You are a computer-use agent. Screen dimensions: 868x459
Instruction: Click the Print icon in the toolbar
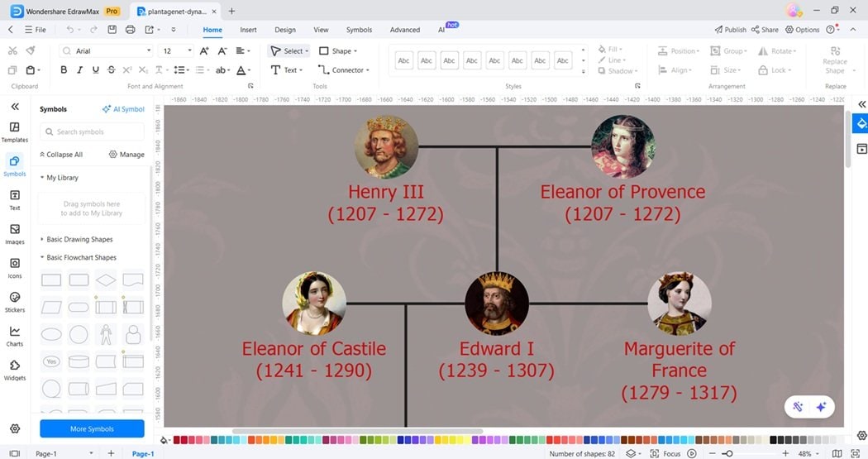pos(130,29)
